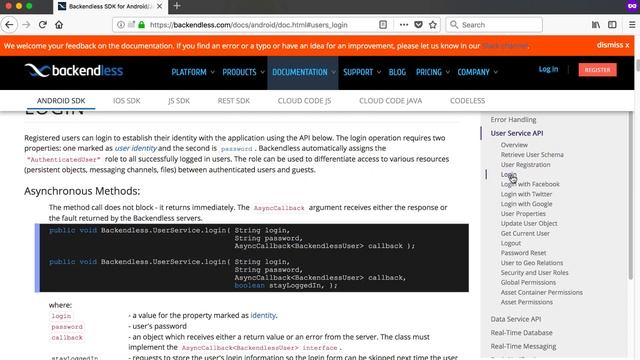Open Global Permissions in sidebar
The width and height of the screenshot is (640, 360).
pyautogui.click(x=528, y=282)
